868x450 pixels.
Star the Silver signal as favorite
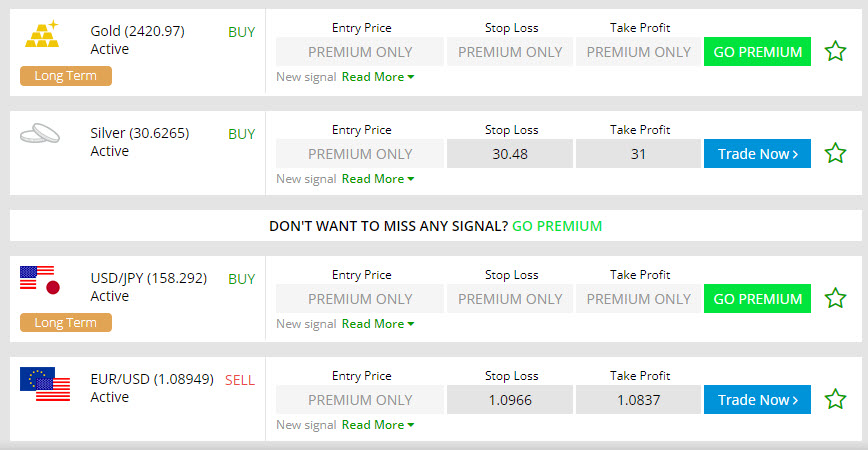[x=835, y=153]
